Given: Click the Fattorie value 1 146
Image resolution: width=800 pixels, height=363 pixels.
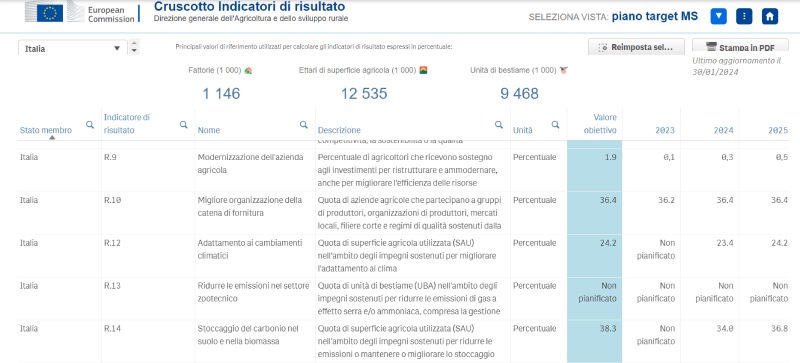Looking at the screenshot, I should pyautogui.click(x=221, y=94).
